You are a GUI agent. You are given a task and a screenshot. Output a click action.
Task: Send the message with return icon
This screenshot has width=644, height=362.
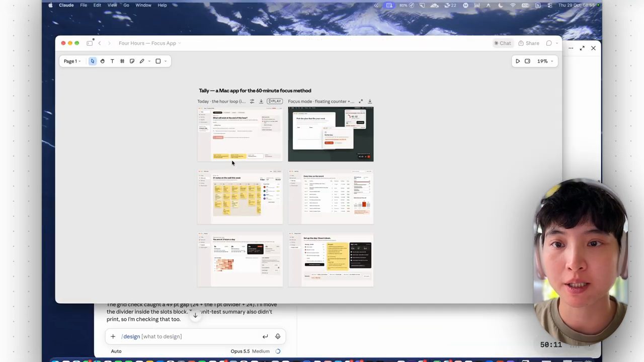pos(265,336)
